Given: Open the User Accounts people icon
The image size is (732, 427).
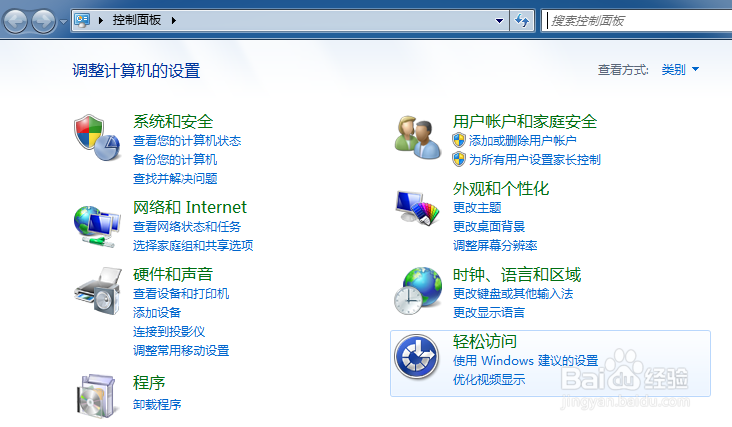Looking at the screenshot, I should point(418,138).
